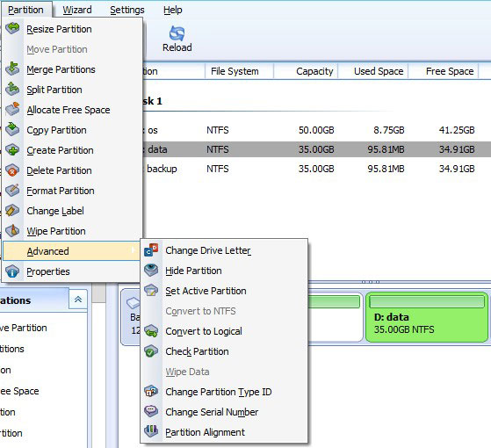This screenshot has width=491, height=448.
Task: Select Change Partition Type ID entry
Action: click(x=224, y=392)
